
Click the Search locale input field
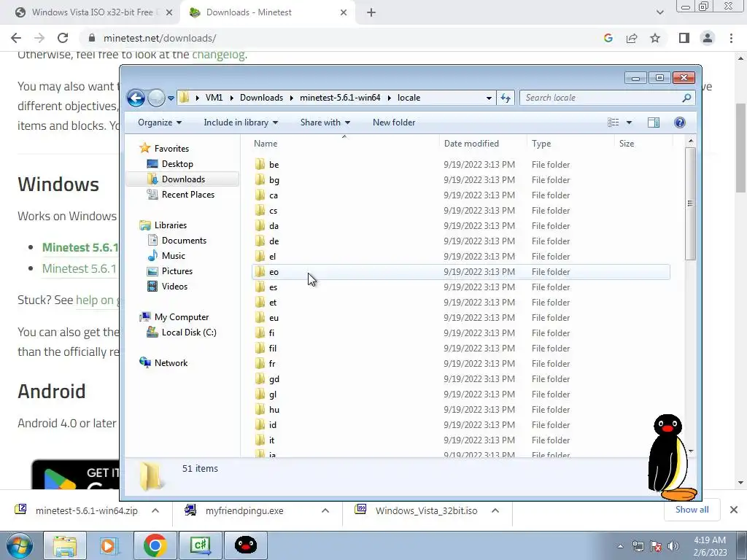click(601, 98)
